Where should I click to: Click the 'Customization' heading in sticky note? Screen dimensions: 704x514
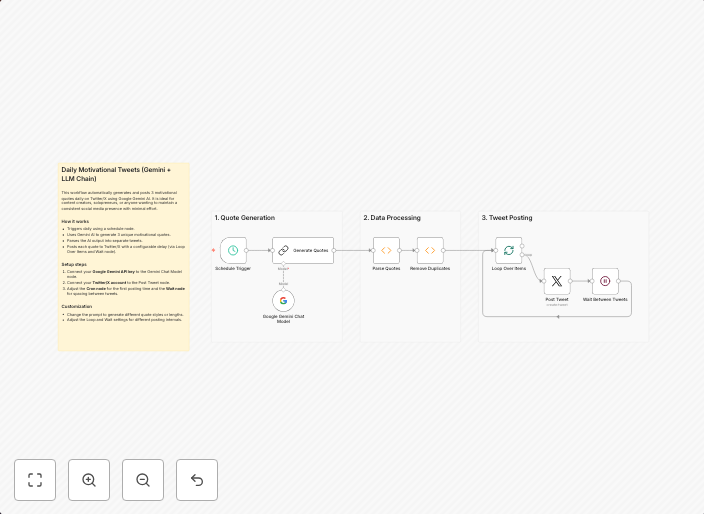click(x=77, y=307)
